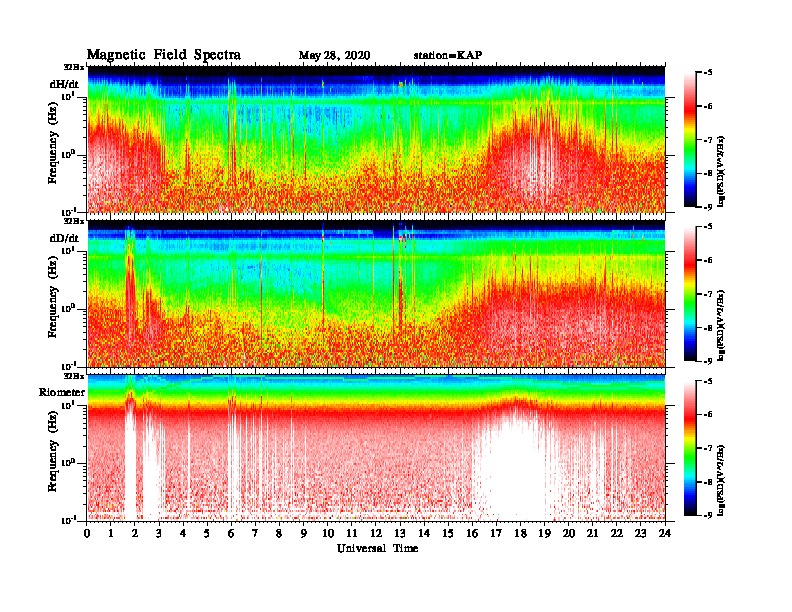The height and width of the screenshot is (612, 792).
Task: Click the 'Magnetic Field Spectra' title
Action: [164, 55]
